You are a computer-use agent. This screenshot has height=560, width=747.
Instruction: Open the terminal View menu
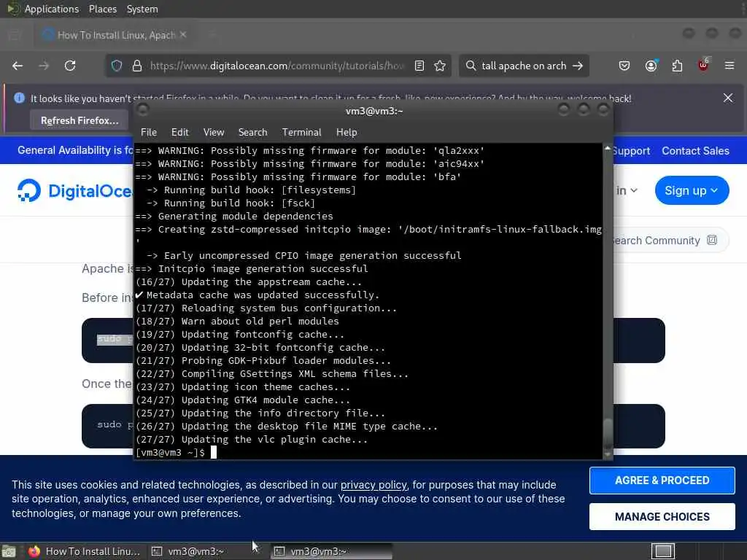coord(214,133)
